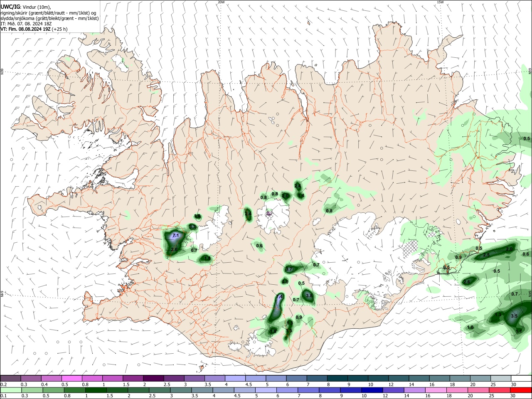This screenshot has width=532, height=399.
Task: Click the purple snow spot on Hofsjökull glacier
Action: (269, 214)
